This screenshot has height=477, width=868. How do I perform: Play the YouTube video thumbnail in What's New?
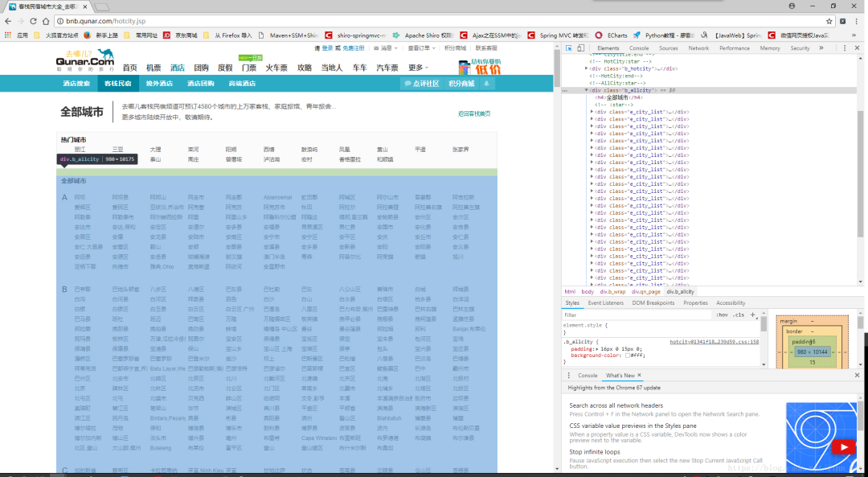pyautogui.click(x=821, y=431)
